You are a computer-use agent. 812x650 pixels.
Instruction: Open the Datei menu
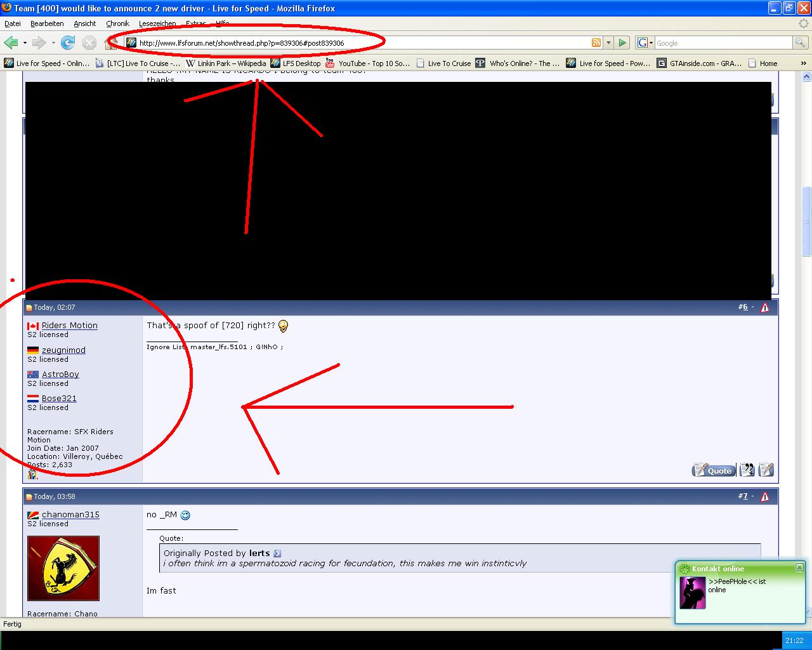pyautogui.click(x=13, y=23)
